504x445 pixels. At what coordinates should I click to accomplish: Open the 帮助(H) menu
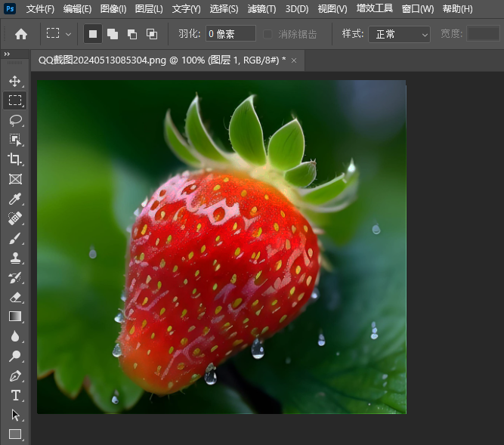(x=457, y=8)
